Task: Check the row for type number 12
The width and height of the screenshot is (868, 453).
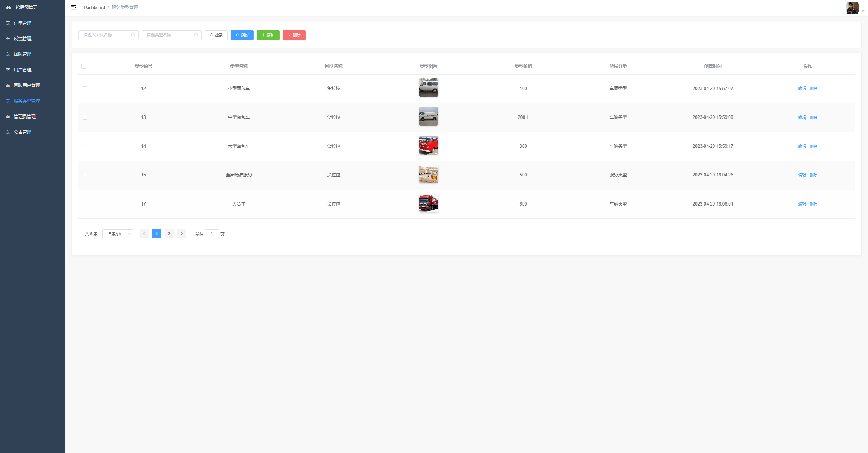Action: tap(85, 88)
